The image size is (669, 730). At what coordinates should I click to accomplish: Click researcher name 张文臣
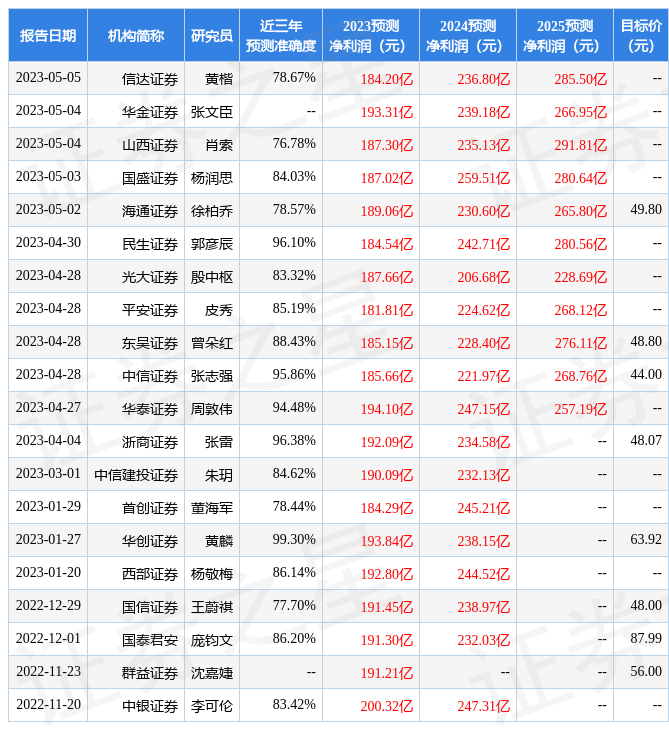(x=212, y=112)
